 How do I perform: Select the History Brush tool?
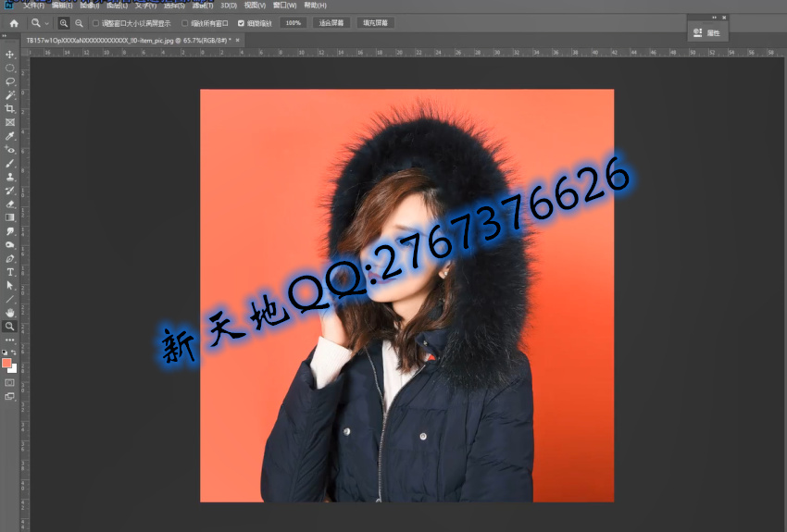point(9,191)
